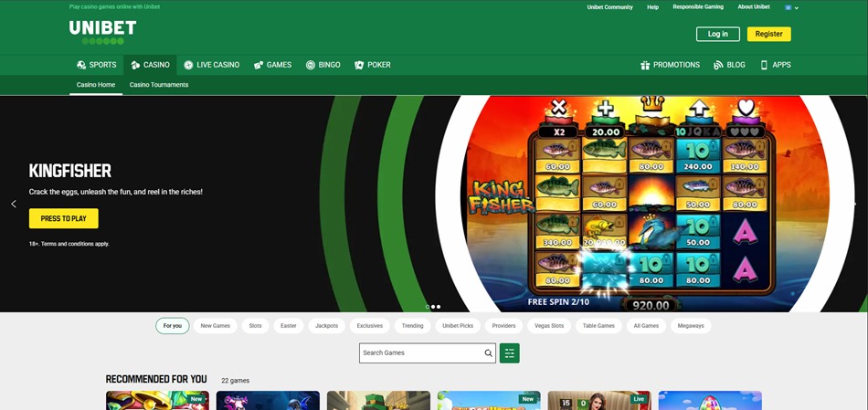
Task: Open Promotions page
Action: (x=670, y=65)
